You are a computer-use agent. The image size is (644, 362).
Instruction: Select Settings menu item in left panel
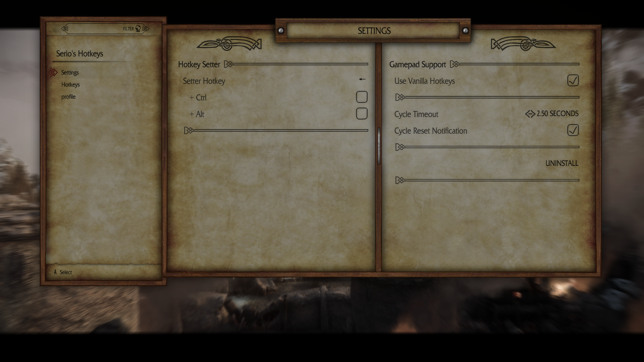pyautogui.click(x=70, y=72)
